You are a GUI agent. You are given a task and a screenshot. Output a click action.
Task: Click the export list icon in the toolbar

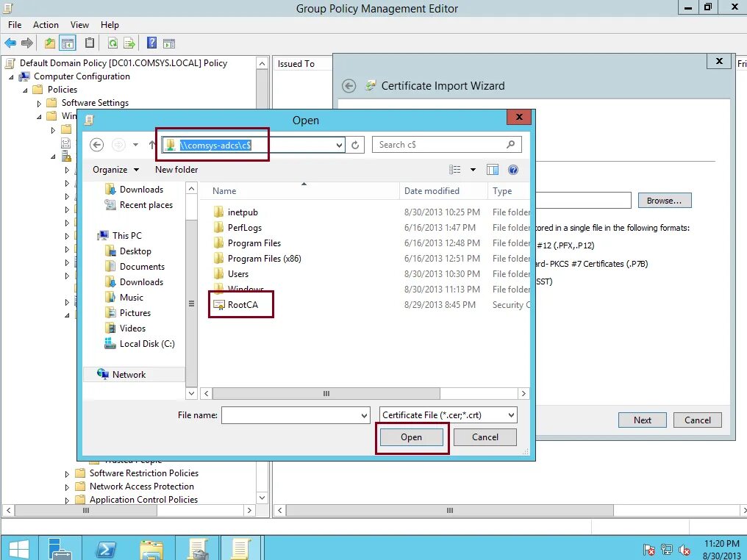coord(129,43)
